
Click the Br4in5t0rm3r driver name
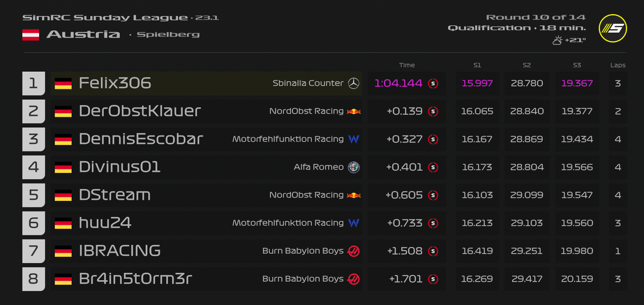tap(135, 279)
